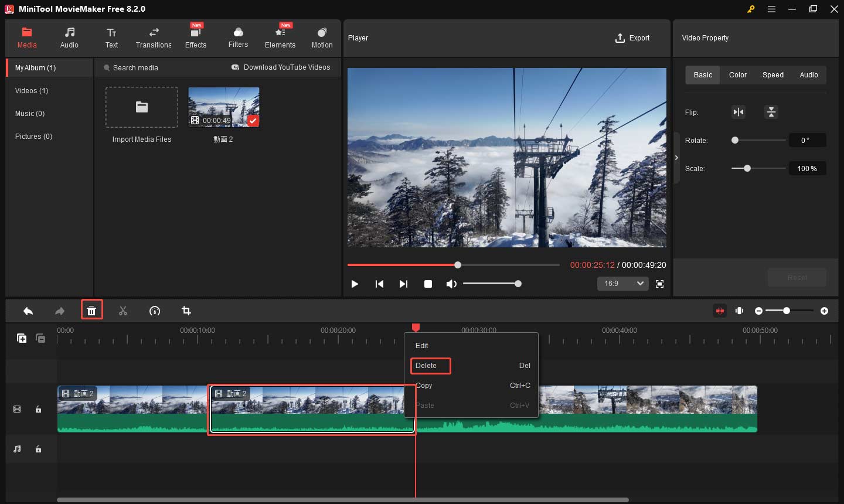The height and width of the screenshot is (504, 844).
Task: Select the Crop tool
Action: coord(186,311)
